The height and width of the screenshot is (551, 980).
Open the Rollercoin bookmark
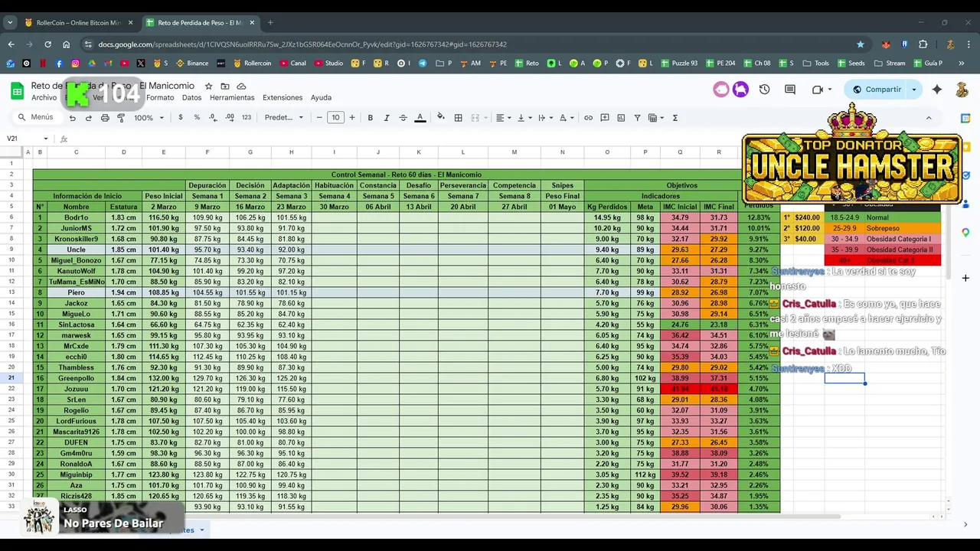[x=253, y=64]
